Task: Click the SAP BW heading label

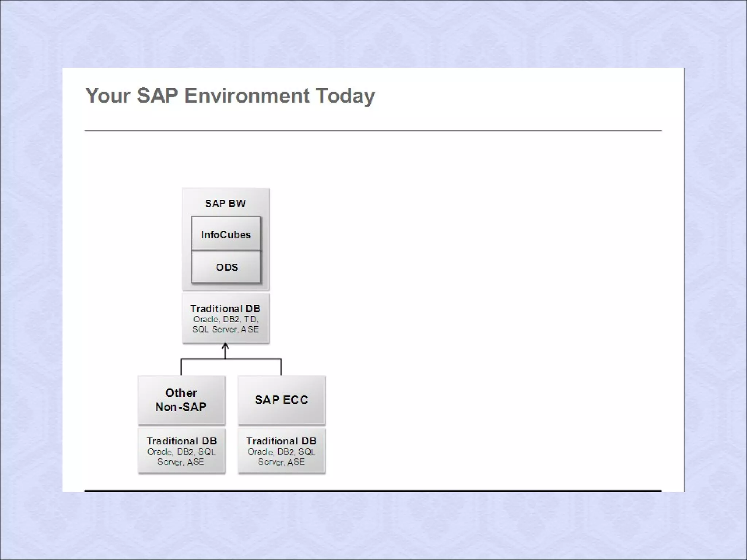Action: click(x=225, y=203)
